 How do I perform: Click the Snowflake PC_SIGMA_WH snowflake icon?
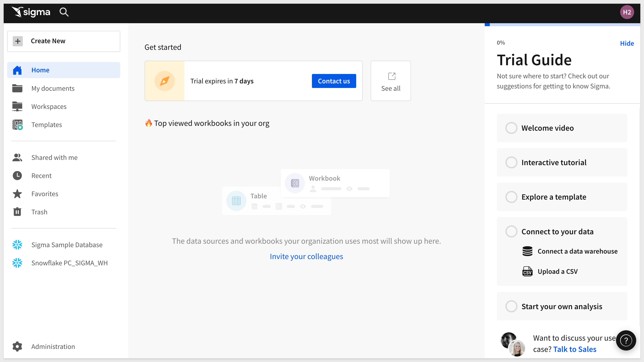(17, 263)
